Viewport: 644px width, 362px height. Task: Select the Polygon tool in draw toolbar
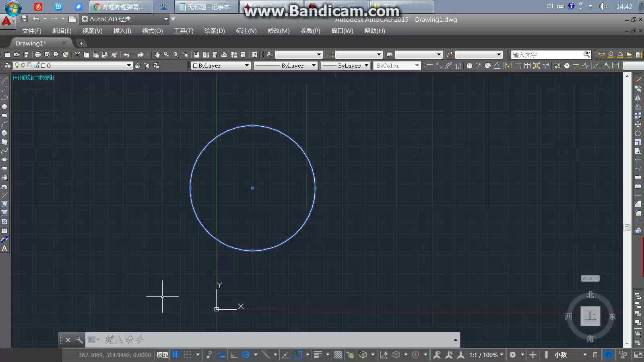point(4,107)
